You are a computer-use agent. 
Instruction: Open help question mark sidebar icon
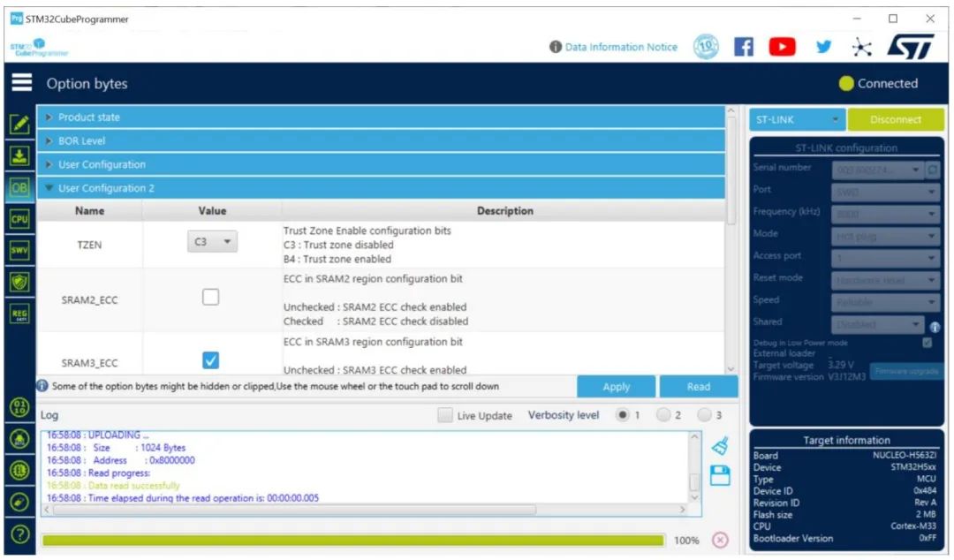coord(20,534)
